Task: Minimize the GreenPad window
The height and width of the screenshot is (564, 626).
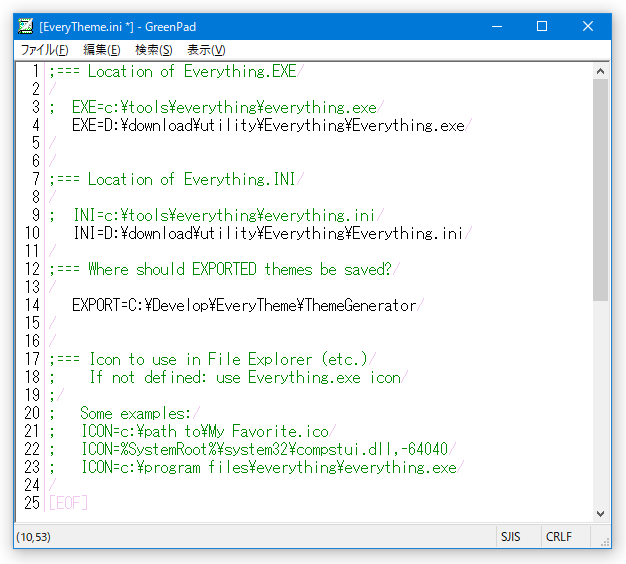Action: pyautogui.click(x=497, y=26)
